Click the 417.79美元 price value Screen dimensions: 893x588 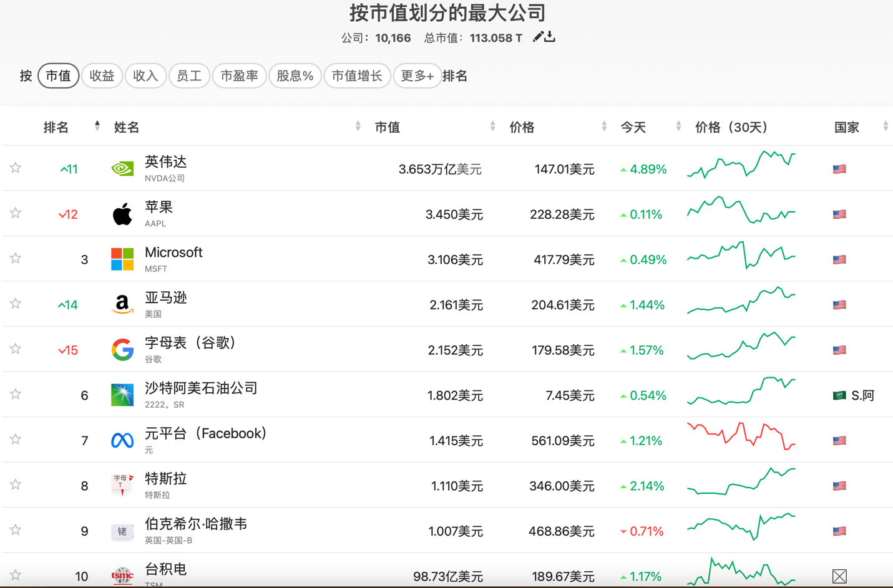click(x=564, y=259)
